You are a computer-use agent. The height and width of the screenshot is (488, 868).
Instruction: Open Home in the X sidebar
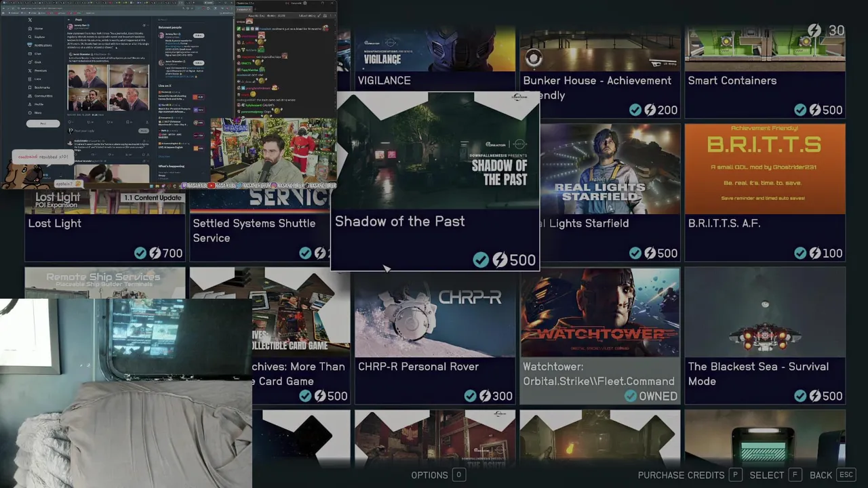[35, 28]
